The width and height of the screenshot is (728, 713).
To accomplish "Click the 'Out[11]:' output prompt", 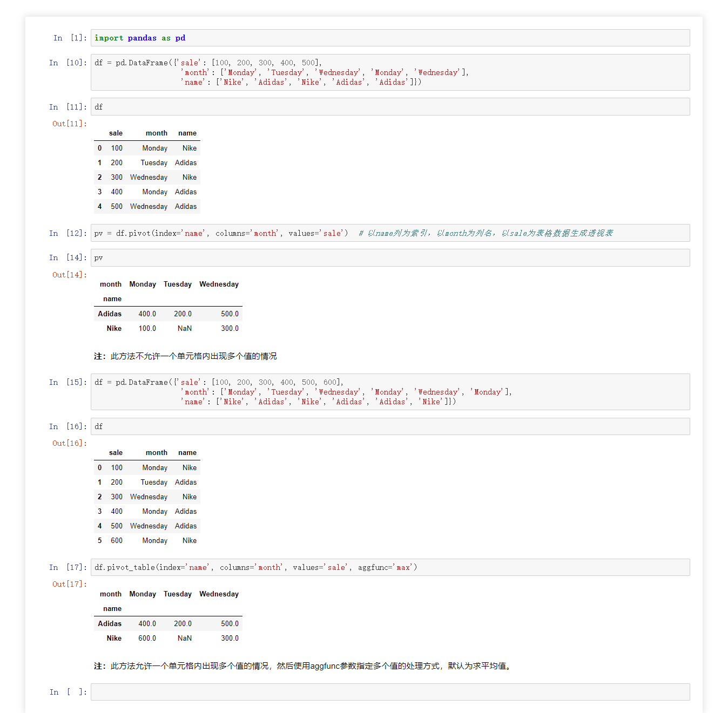I will tap(70, 124).
